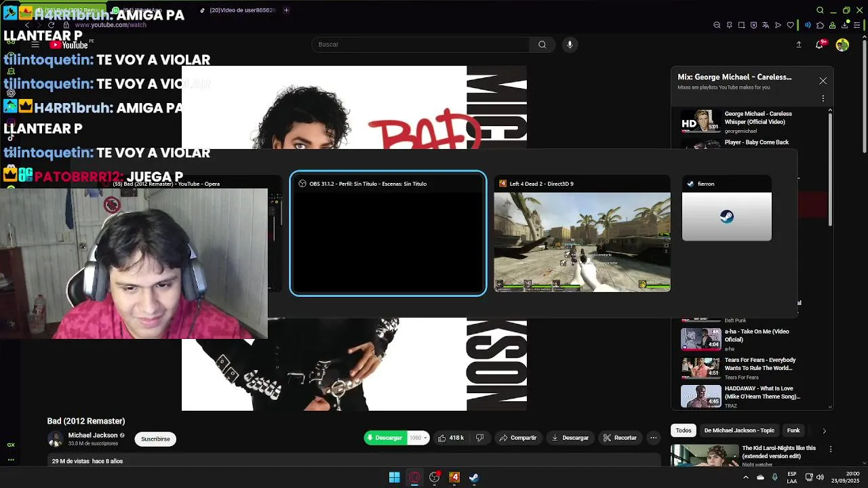Open the YouTube notifications bell
868x488 pixels.
[x=820, y=44]
